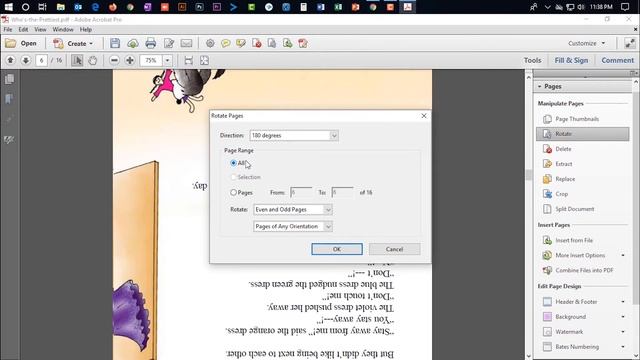Switch to the Tools pane tab
This screenshot has width=640, height=360.
tap(533, 60)
